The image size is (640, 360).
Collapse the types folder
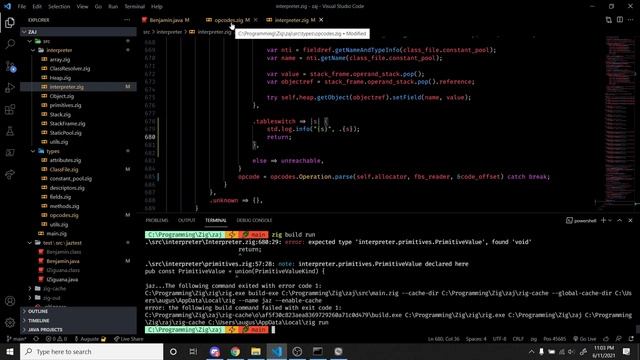pos(78,151)
